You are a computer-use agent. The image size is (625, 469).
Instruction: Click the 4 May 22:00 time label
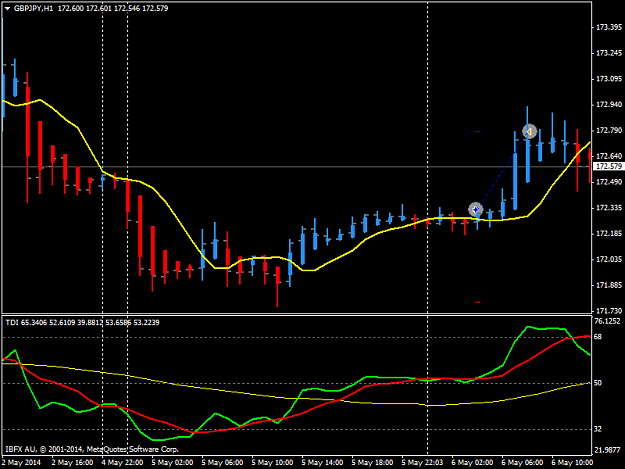tap(122, 463)
